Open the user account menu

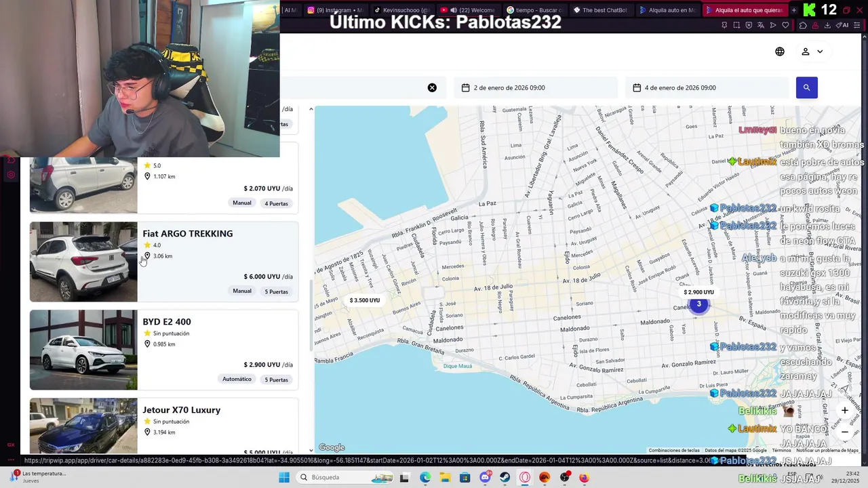tap(812, 52)
